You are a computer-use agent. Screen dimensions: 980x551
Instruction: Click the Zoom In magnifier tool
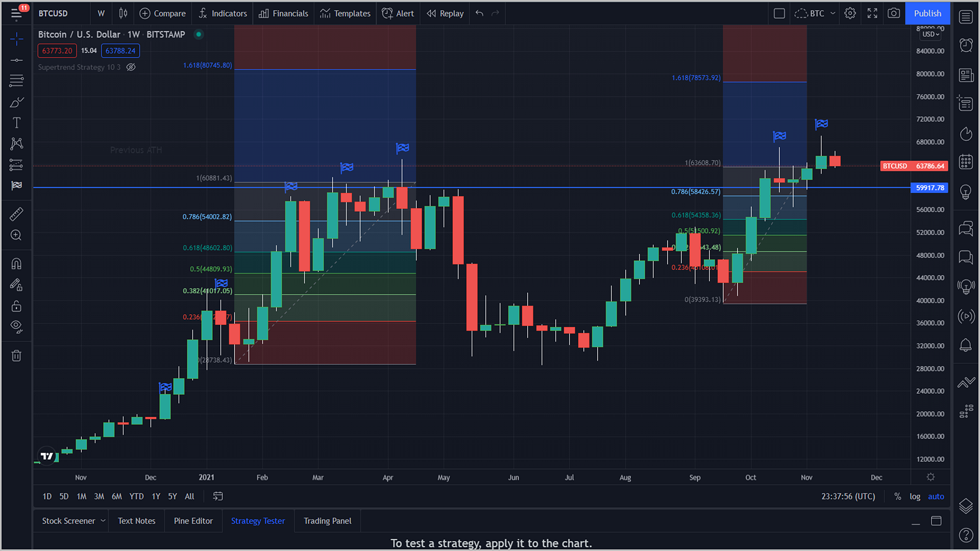coord(16,235)
